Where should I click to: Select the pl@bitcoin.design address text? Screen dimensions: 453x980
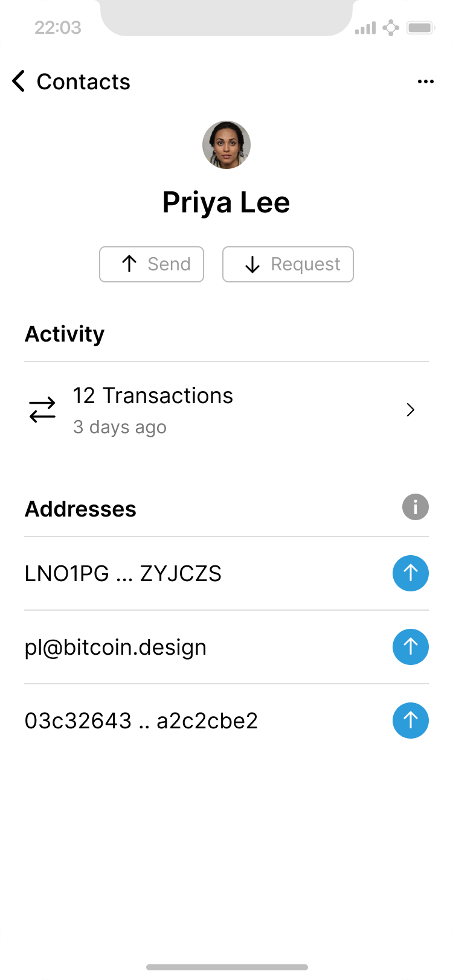tap(115, 647)
